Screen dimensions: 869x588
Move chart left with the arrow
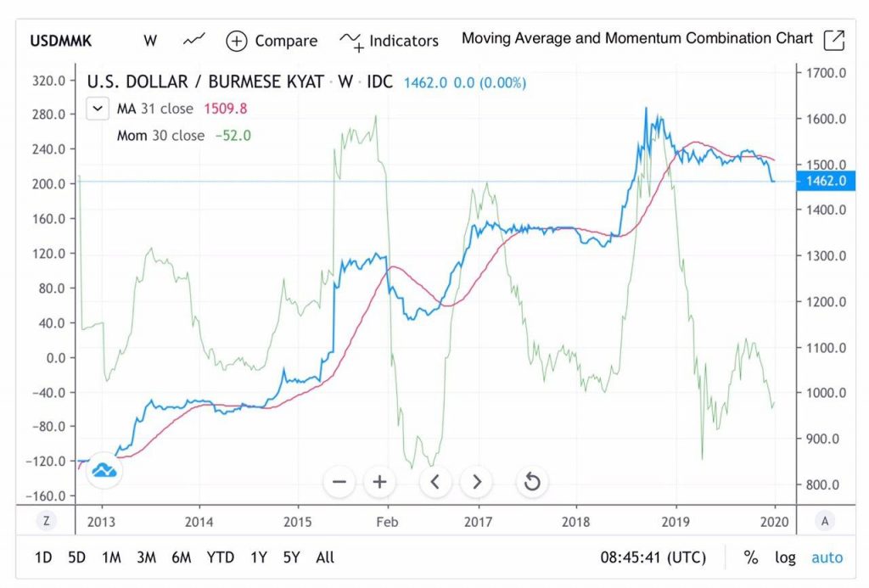click(435, 482)
